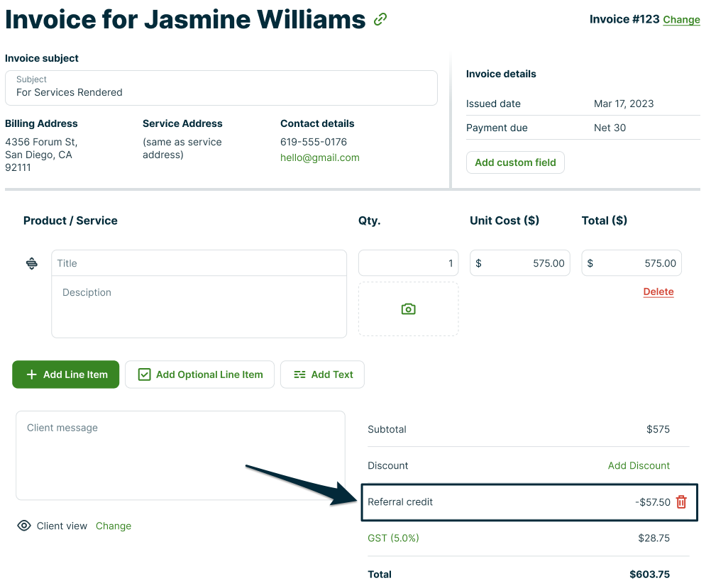Click the line item description text area
The image size is (711, 588).
[199, 307]
